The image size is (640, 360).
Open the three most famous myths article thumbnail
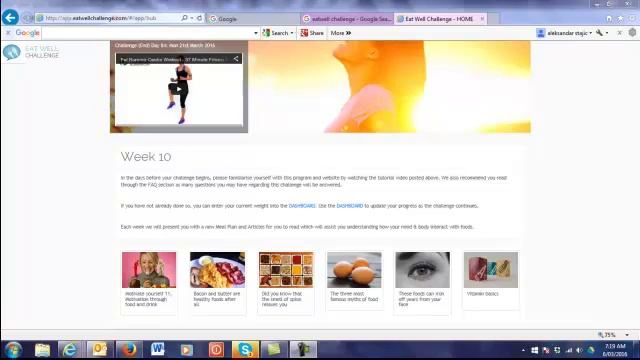tap(354, 270)
